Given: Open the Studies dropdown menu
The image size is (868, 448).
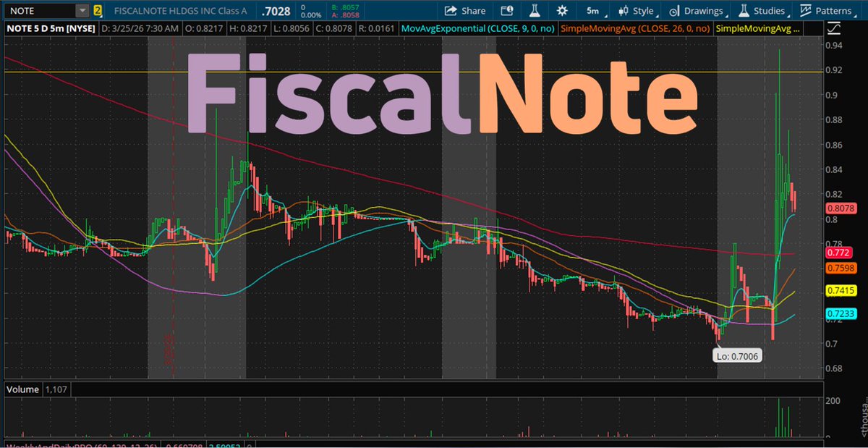Looking at the screenshot, I should coord(763,11).
